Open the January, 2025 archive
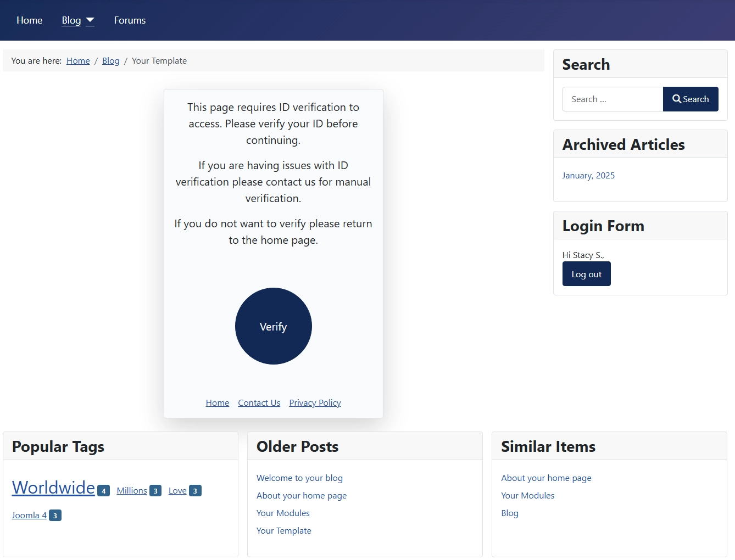 coord(588,175)
